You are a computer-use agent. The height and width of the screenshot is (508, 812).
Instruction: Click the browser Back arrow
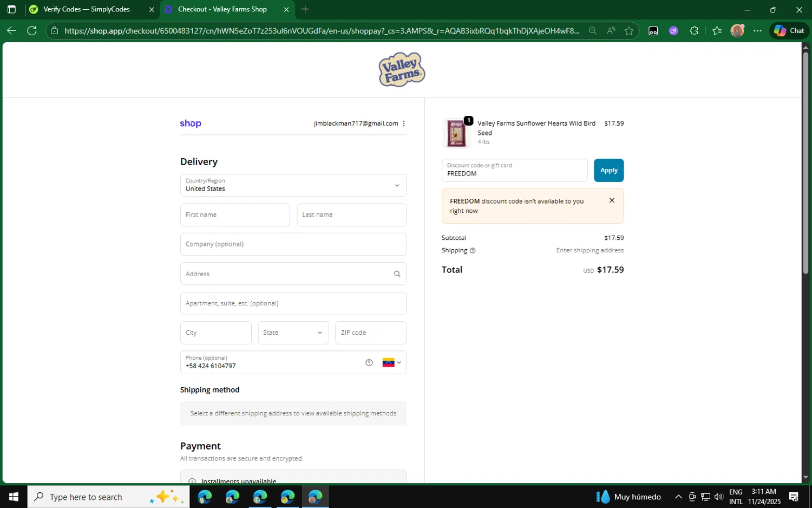coord(11,31)
